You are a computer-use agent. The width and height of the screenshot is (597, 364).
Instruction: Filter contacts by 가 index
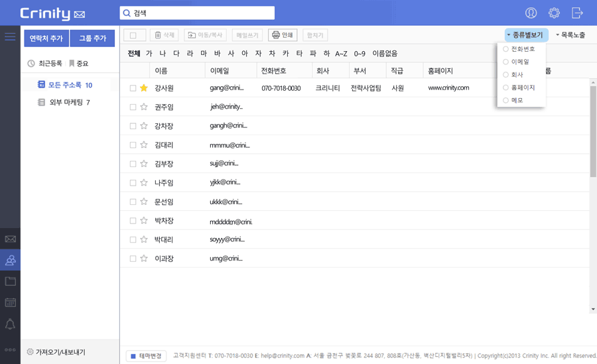click(x=149, y=53)
